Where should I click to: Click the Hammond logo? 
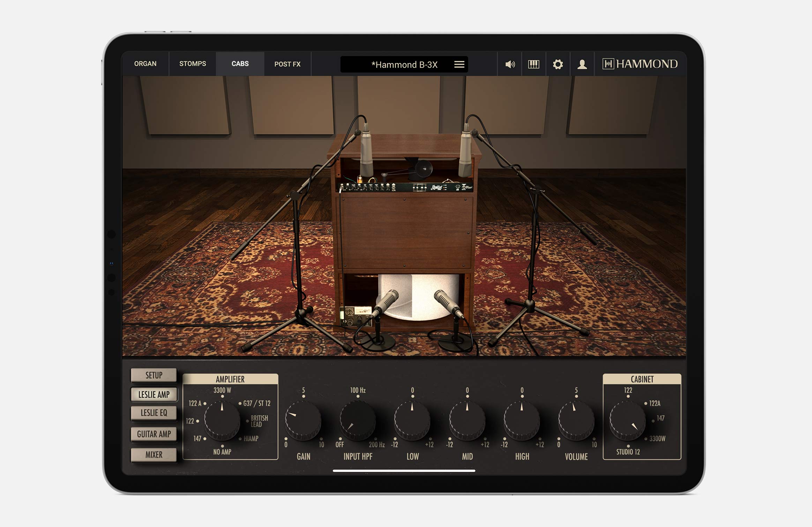point(640,64)
